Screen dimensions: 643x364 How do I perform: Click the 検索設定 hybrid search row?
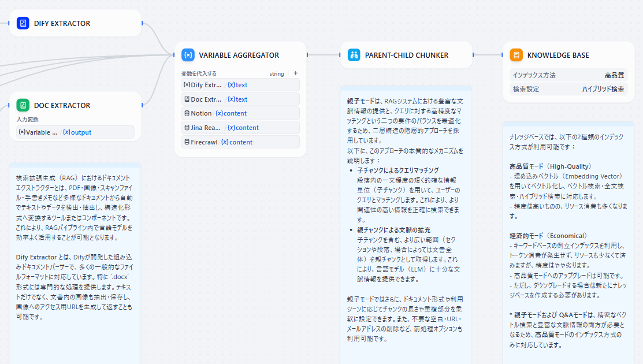568,90
